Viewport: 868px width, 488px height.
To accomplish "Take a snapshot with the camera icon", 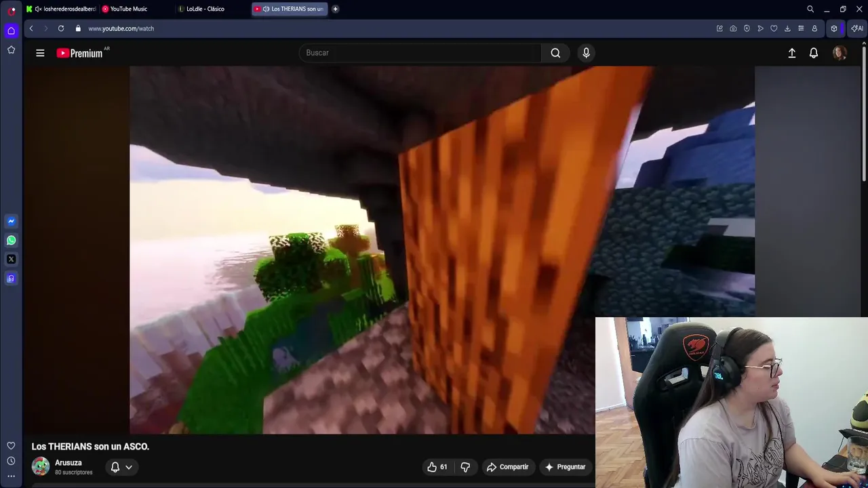I will [x=733, y=28].
